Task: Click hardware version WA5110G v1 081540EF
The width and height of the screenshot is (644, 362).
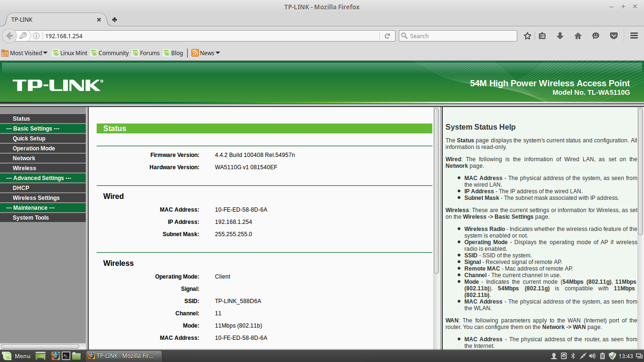Action: (x=246, y=167)
